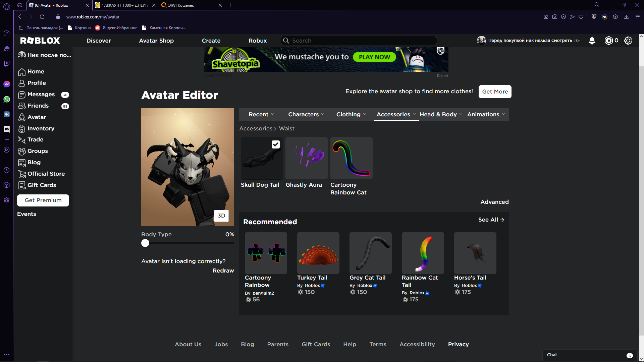
Task: Open VK in the browser sidebar
Action: [7, 114]
